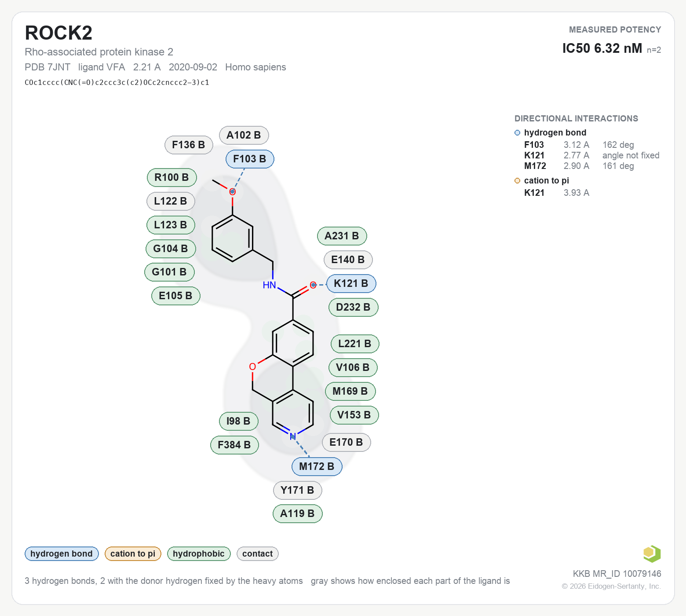Select residue F384 B

tap(234, 445)
